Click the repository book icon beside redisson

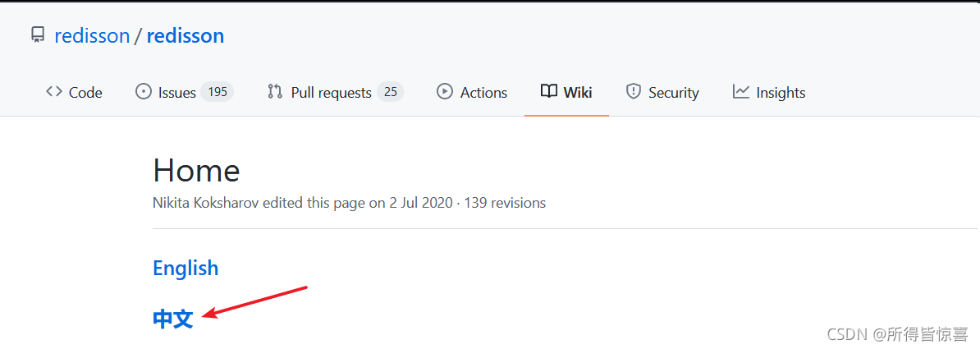[x=38, y=35]
